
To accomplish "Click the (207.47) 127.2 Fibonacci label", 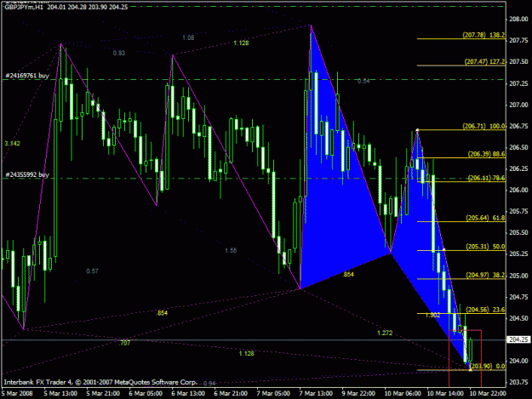I will (484, 61).
